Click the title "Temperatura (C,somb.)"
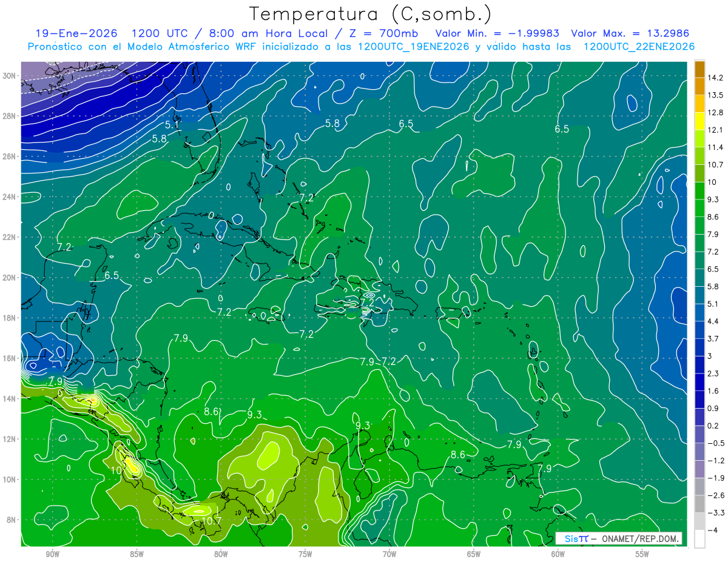728x562 pixels. coord(371,14)
